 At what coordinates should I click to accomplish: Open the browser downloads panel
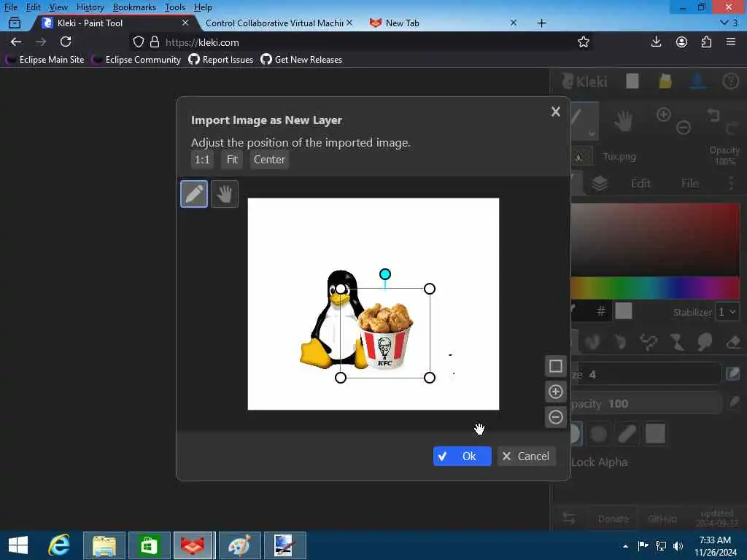coord(656,42)
